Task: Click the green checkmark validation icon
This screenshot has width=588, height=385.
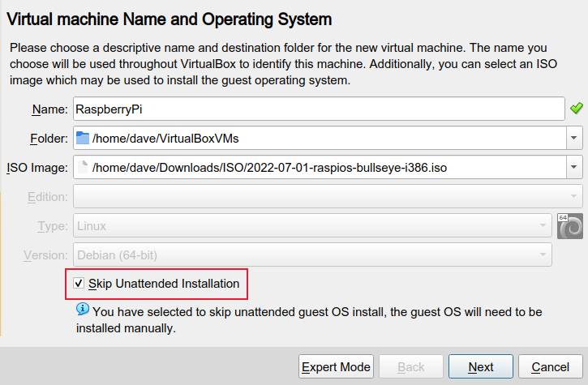Action: point(577,109)
